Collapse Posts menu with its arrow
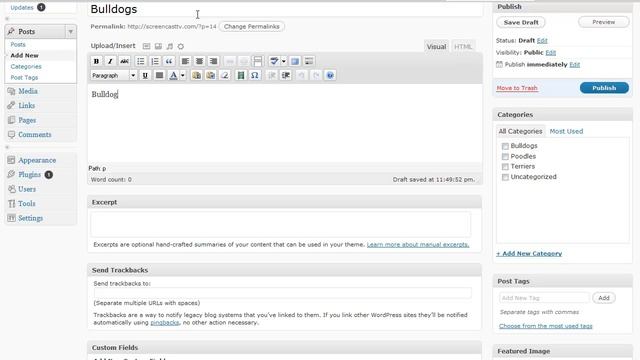Screen dimensions: 640x360 click(x=71, y=31)
